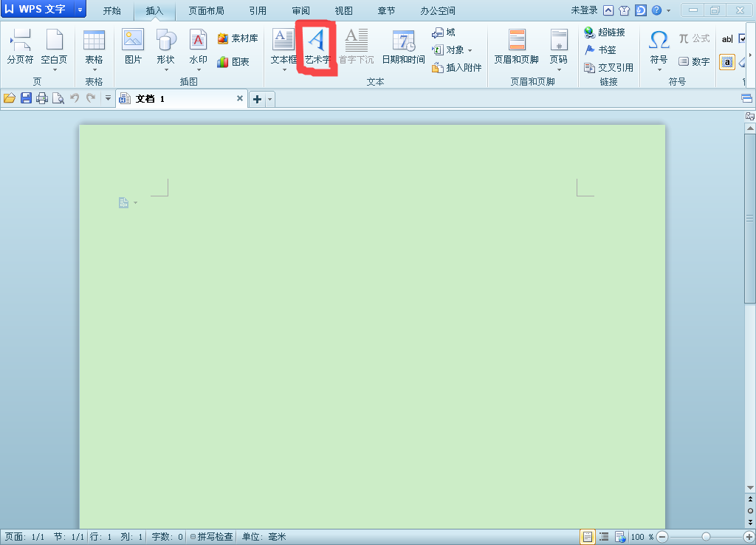This screenshot has height=545, width=756.
Task: Expand the quick access toolbar customize arrow
Action: point(108,98)
